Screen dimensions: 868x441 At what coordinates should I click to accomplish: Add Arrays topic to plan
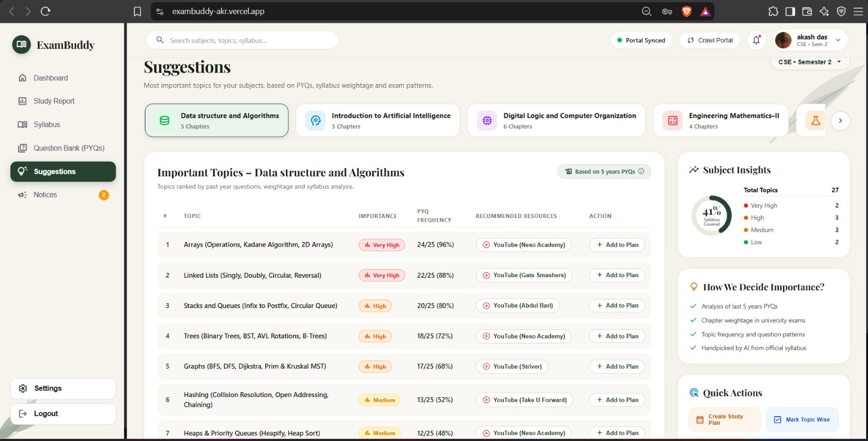tap(617, 245)
